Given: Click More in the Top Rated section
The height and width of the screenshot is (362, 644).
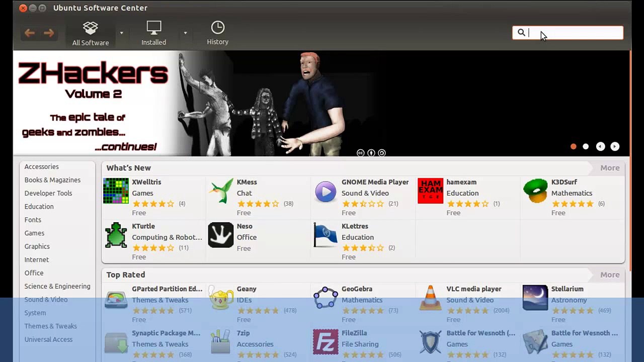Looking at the screenshot, I should [610, 275].
